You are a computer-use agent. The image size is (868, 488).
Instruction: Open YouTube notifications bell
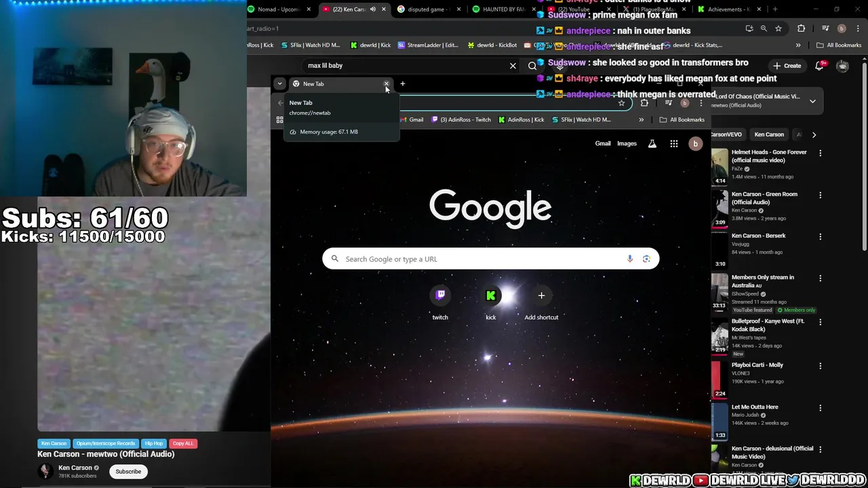820,66
